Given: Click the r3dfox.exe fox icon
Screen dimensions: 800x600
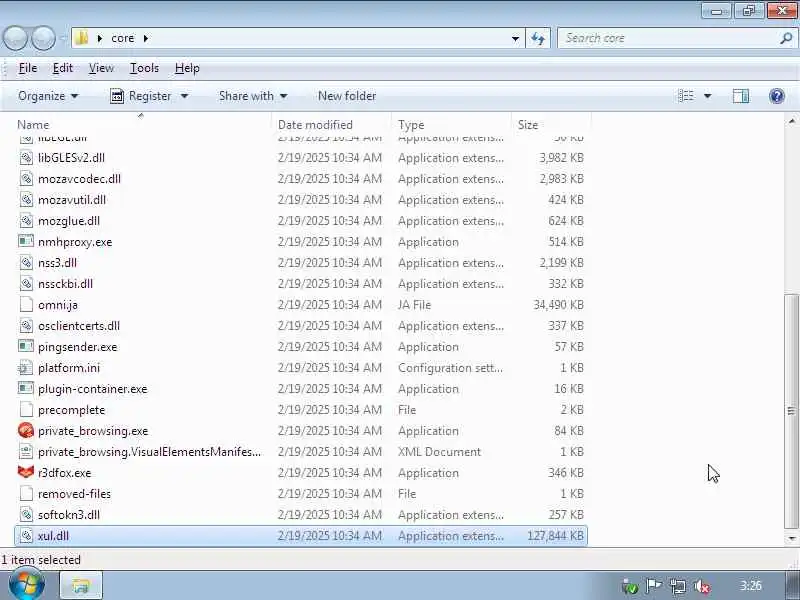Looking at the screenshot, I should coord(26,472).
